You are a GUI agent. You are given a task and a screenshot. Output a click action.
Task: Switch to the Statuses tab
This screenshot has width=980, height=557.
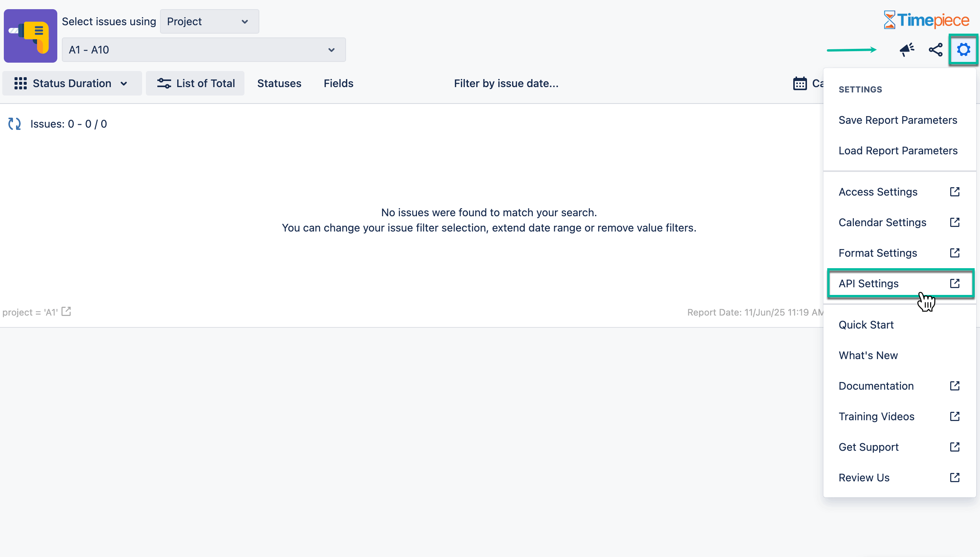point(279,83)
